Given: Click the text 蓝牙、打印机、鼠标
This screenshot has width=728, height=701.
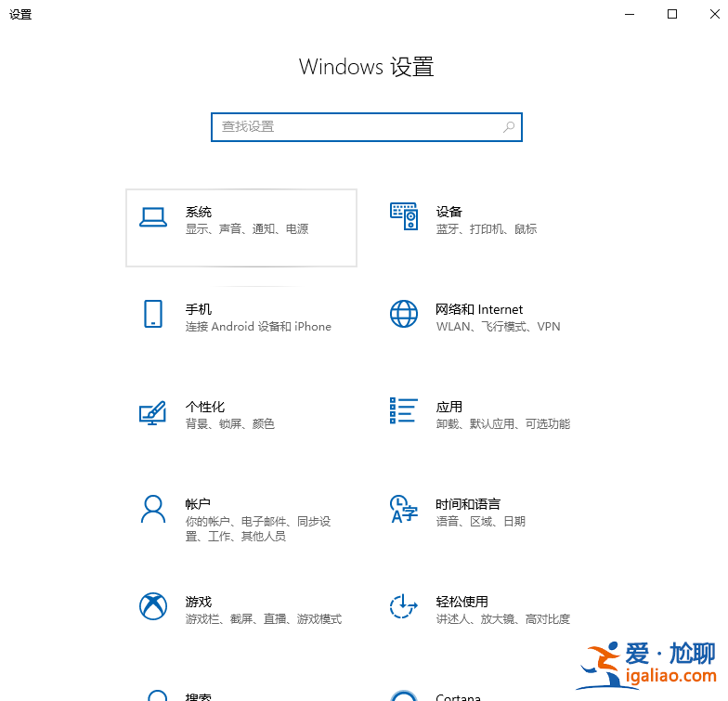Looking at the screenshot, I should [x=487, y=228].
